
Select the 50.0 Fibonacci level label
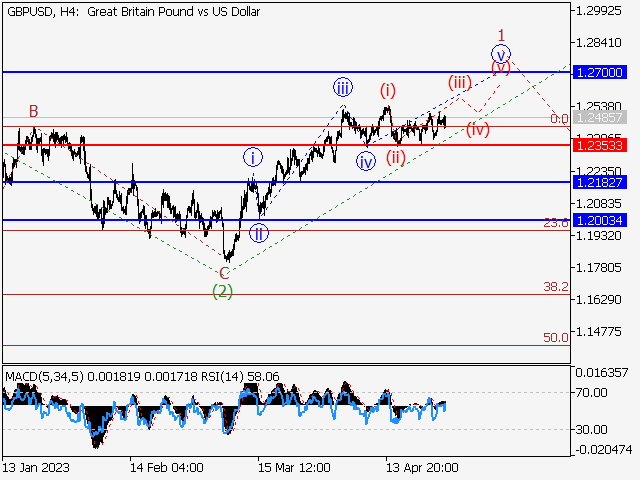(556, 338)
